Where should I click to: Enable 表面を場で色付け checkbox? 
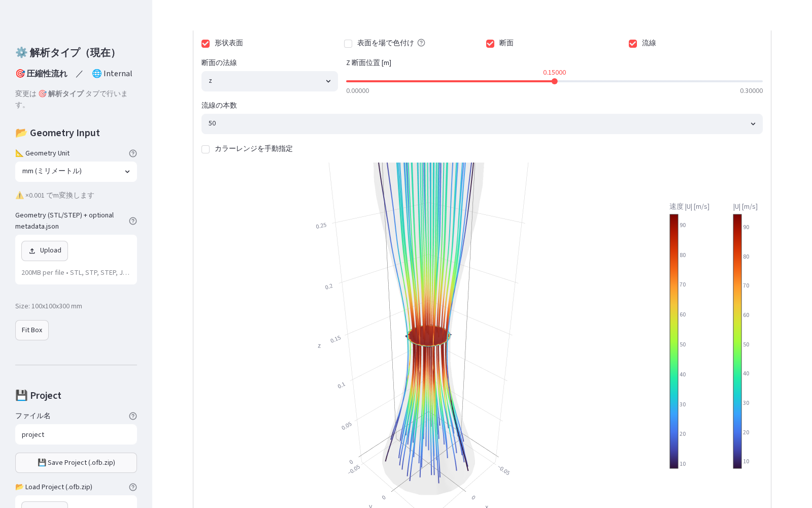coord(348,44)
